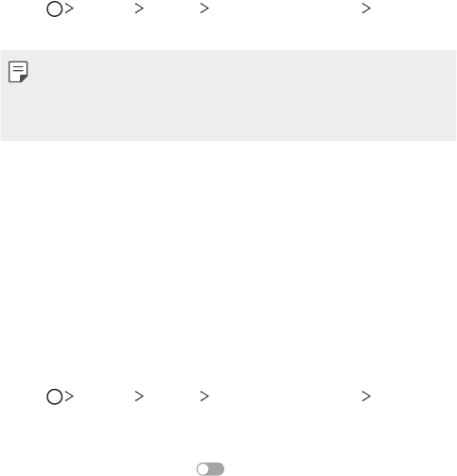
Task: Tap the home circle icon in the top row
Action: coord(55,9)
